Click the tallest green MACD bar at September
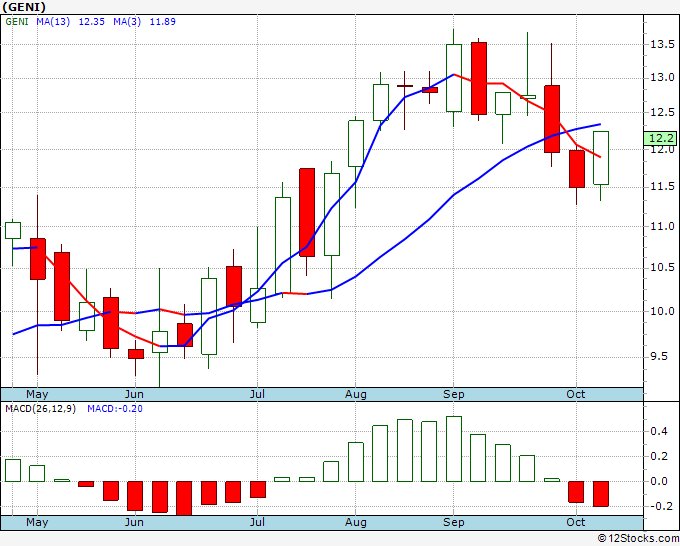The width and height of the screenshot is (680, 546). click(454, 449)
